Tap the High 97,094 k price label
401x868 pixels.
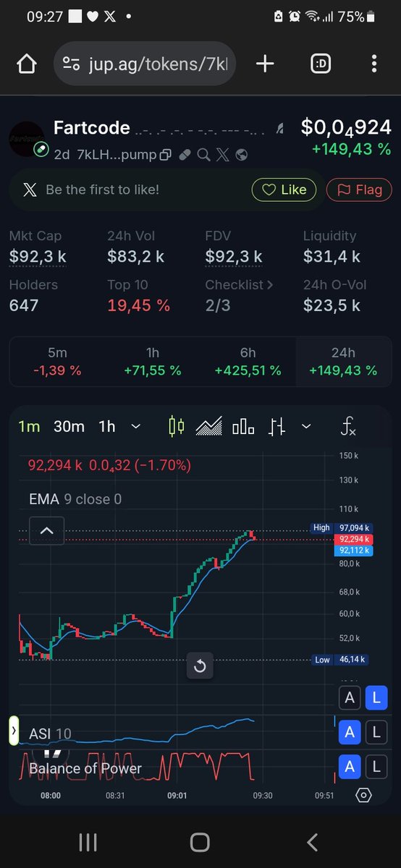point(341,528)
